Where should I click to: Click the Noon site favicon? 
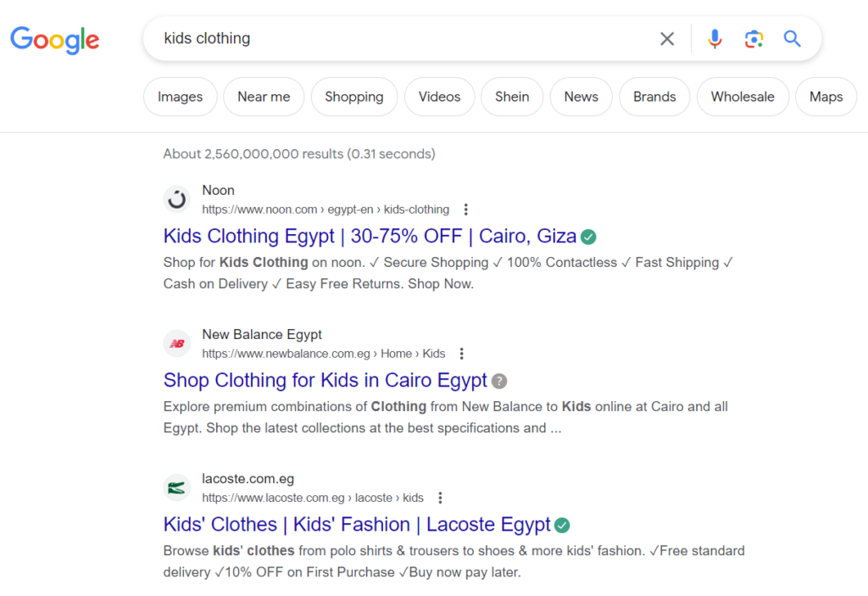(x=177, y=199)
